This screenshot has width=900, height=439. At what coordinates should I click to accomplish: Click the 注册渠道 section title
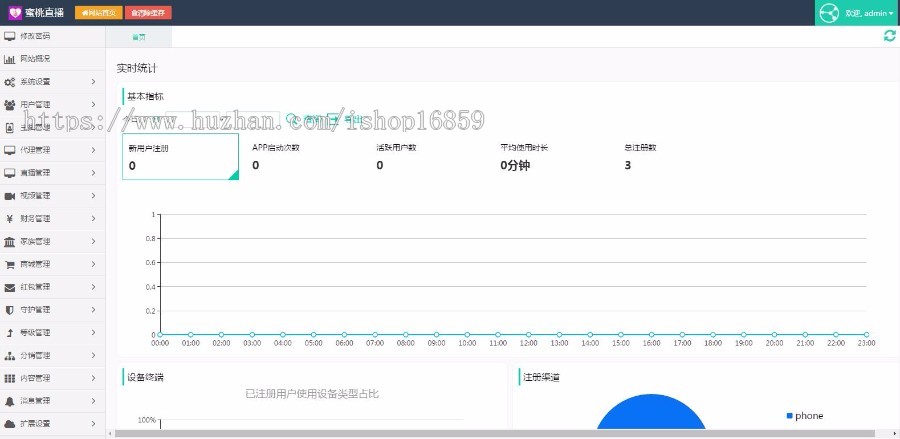tap(542, 378)
